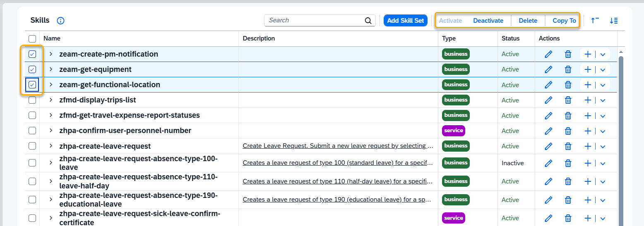Delete zeam-get-equipment using trash icon
The image size is (644, 226).
(568, 69)
